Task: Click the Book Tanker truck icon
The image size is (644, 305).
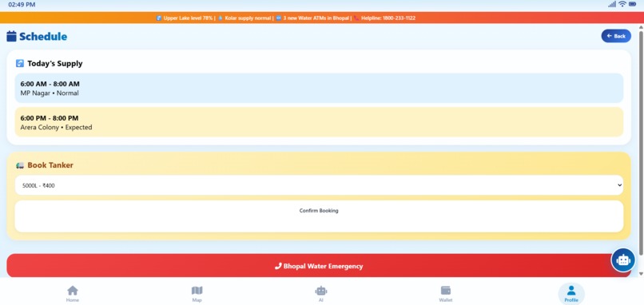Action: [20, 165]
